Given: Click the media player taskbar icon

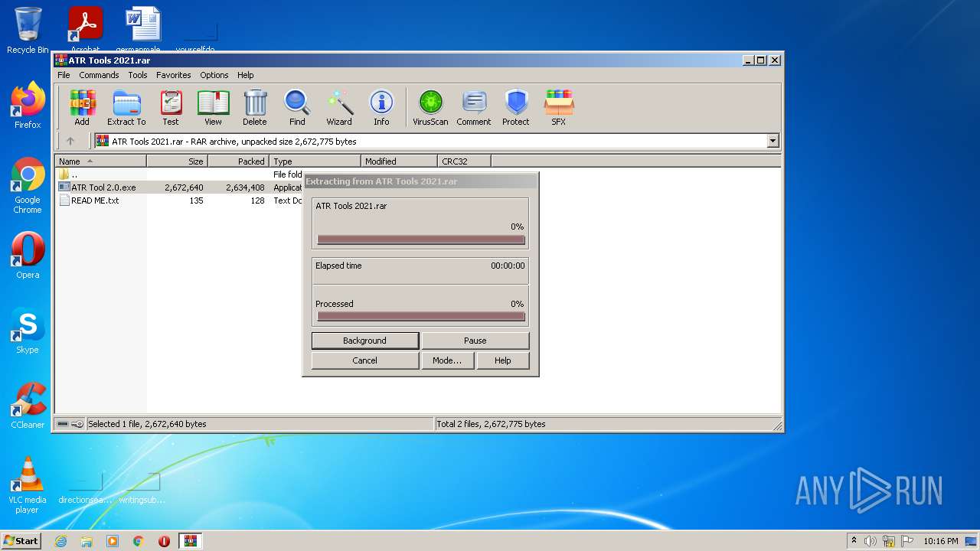Looking at the screenshot, I should coord(113,541).
